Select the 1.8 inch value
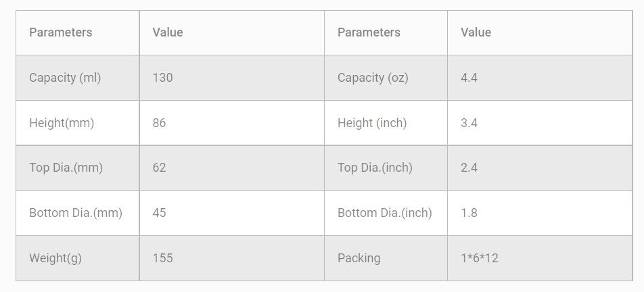This screenshot has height=292, width=644. 469,213
